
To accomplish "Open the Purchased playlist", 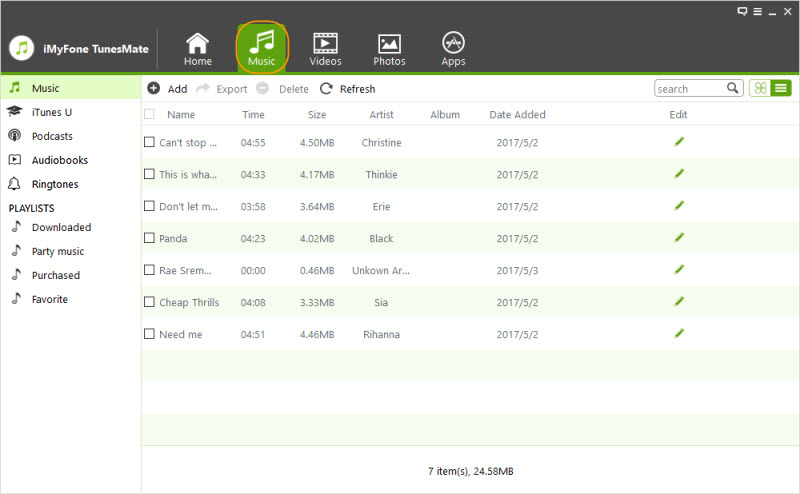I will [71, 275].
